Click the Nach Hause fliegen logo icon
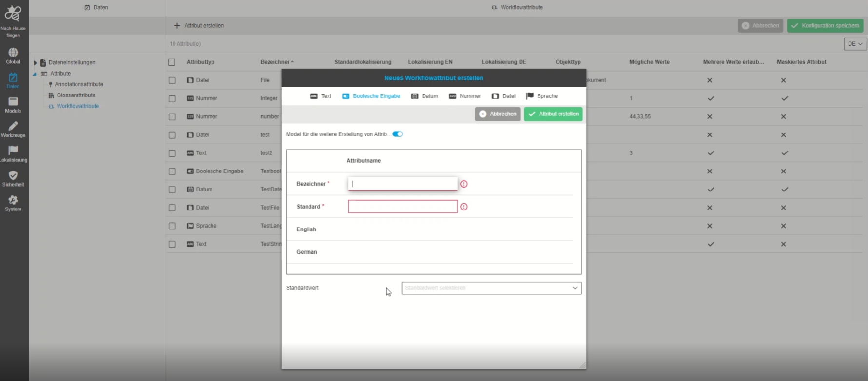This screenshot has width=868, height=381. click(13, 14)
